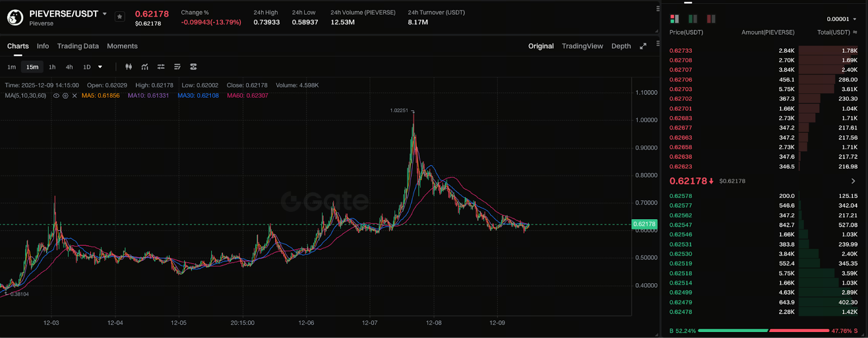Click the MA30 value label
868x338 pixels.
198,95
